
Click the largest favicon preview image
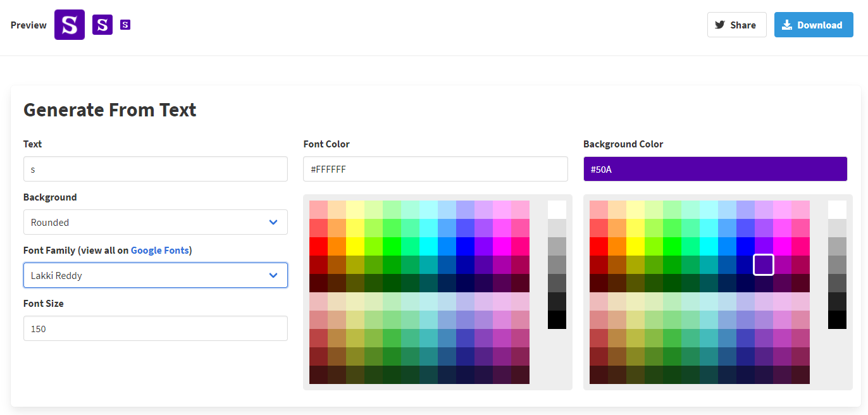click(70, 25)
